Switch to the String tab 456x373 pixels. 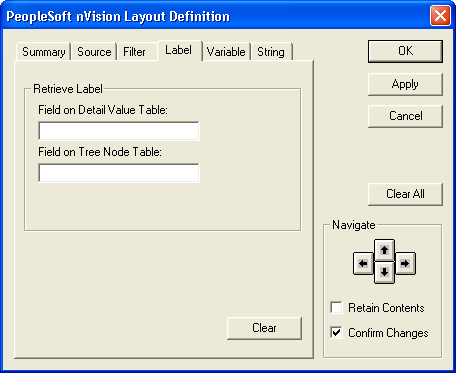click(x=271, y=52)
